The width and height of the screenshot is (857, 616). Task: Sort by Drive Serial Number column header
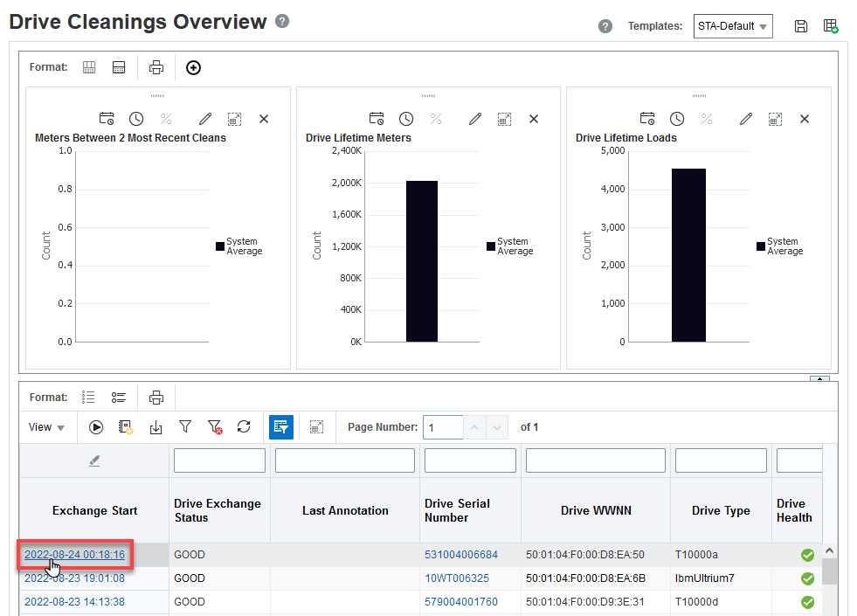[470, 510]
